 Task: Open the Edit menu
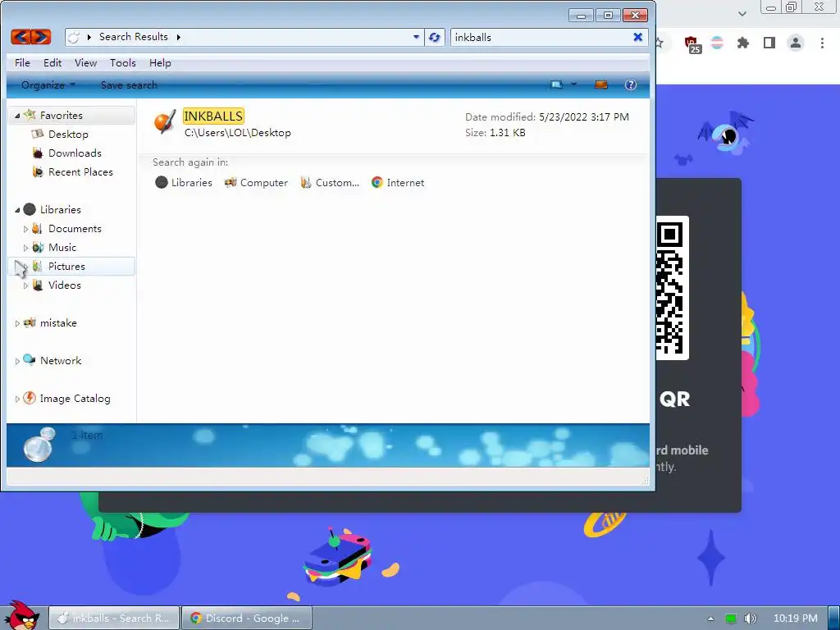[x=52, y=62]
